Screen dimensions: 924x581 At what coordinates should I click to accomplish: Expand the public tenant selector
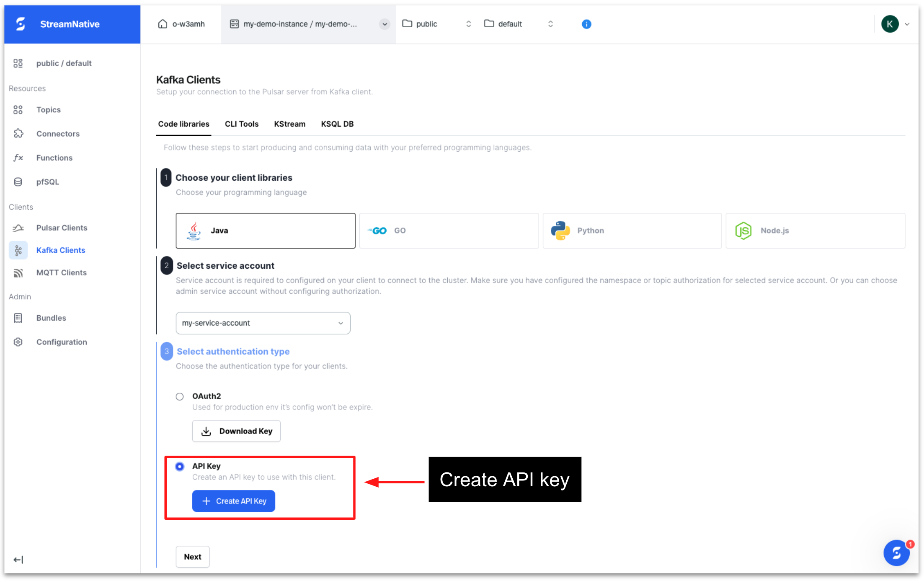click(x=468, y=24)
